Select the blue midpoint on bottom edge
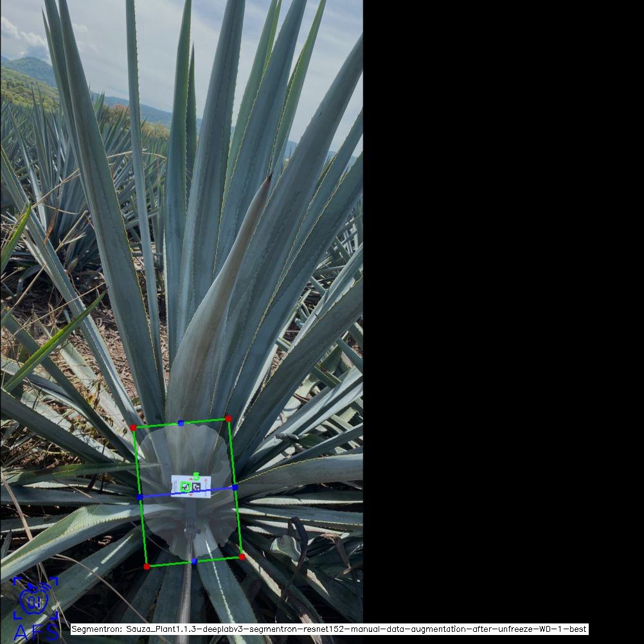Screen dimensions: 644x644 pyautogui.click(x=194, y=562)
